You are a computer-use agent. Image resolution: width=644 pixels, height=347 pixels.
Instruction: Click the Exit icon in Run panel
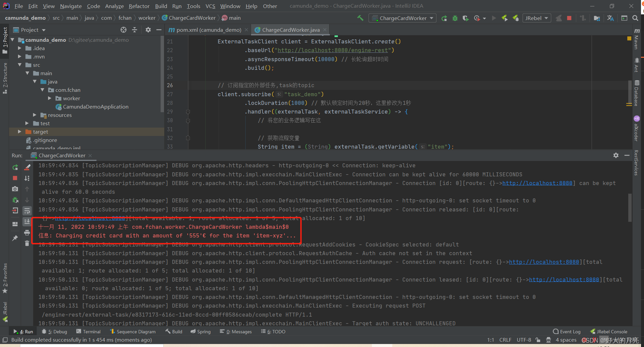(x=15, y=210)
